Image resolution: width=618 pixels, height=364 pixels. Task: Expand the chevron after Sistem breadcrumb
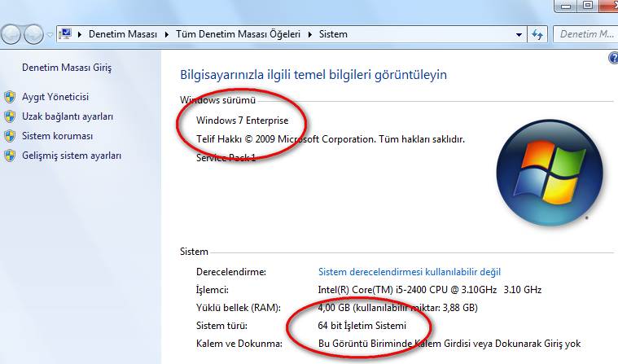tap(354, 34)
